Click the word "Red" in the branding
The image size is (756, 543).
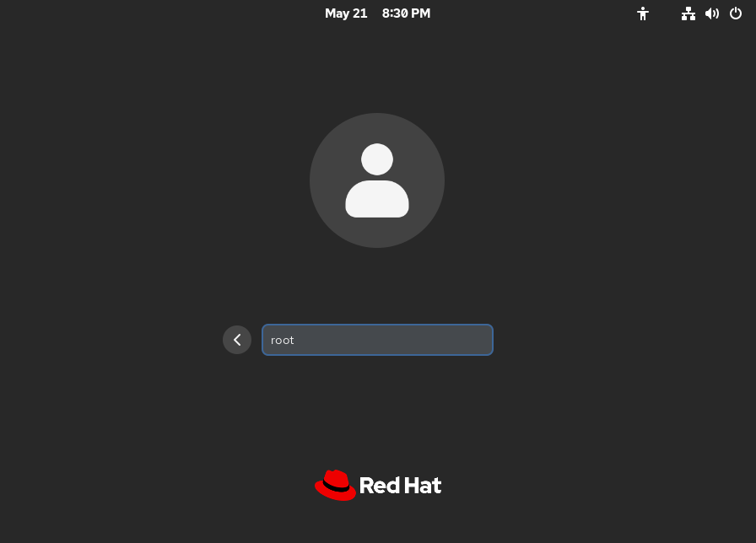click(376, 486)
